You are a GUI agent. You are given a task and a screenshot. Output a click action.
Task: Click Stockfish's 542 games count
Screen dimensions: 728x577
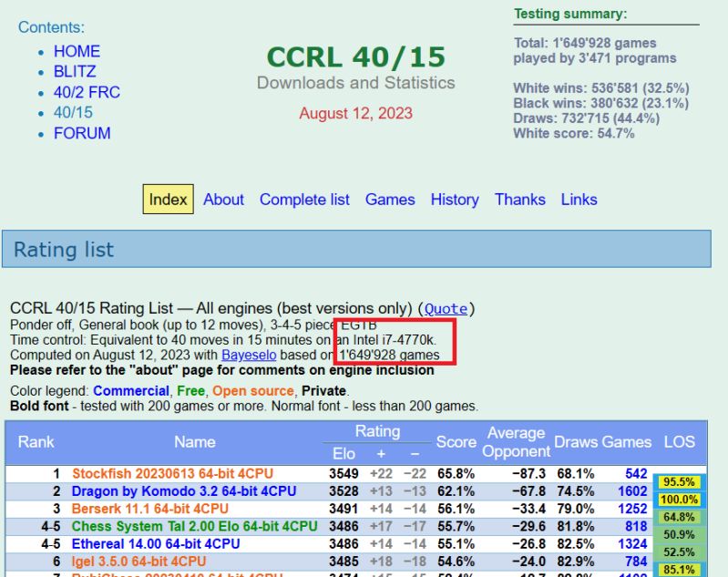pyautogui.click(x=636, y=473)
